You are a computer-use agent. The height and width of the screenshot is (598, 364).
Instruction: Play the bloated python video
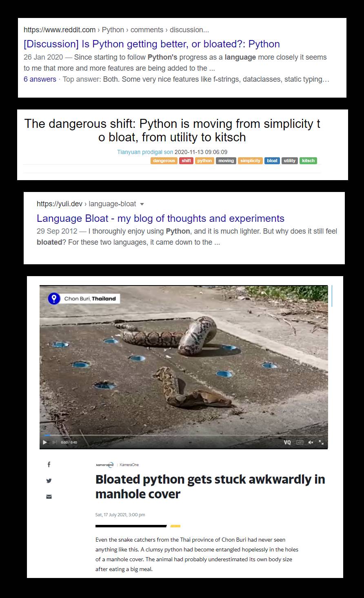pos(45,442)
